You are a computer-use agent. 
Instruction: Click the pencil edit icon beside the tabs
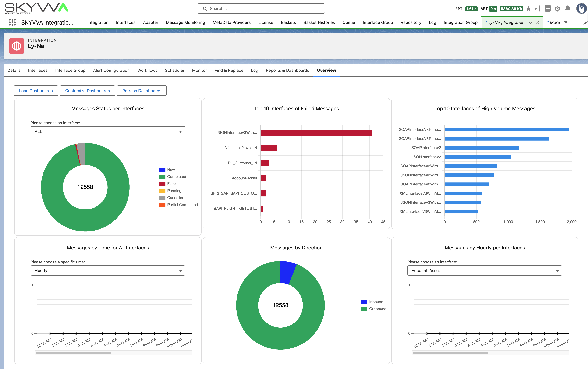pos(585,22)
